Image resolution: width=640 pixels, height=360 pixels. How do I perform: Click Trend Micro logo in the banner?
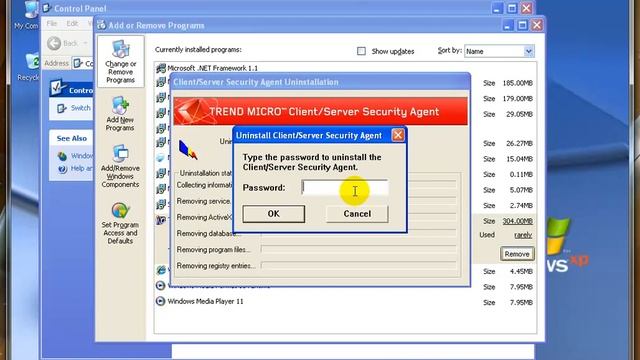(x=195, y=111)
